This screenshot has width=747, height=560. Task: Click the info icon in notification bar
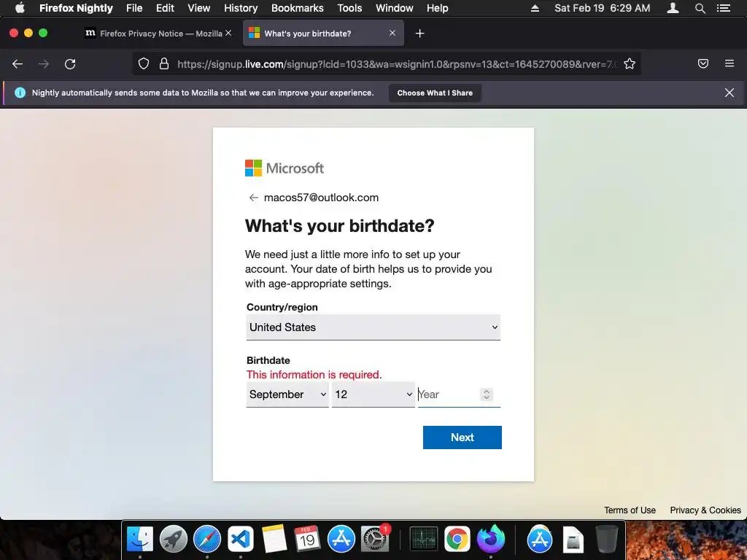20,93
